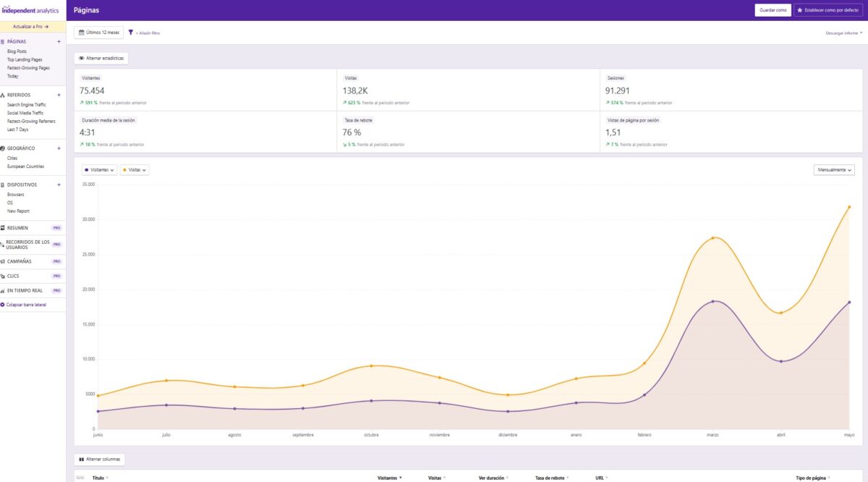868x482 pixels.
Task: Add a new DISPOSITIVOS report with plus
Action: coord(59,185)
